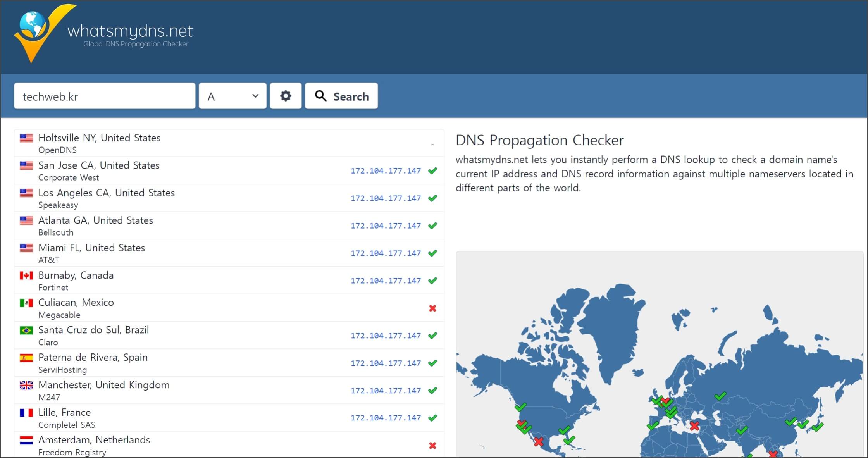Click the 172.104.177.147 link for Brazil
868x458 pixels.
385,335
